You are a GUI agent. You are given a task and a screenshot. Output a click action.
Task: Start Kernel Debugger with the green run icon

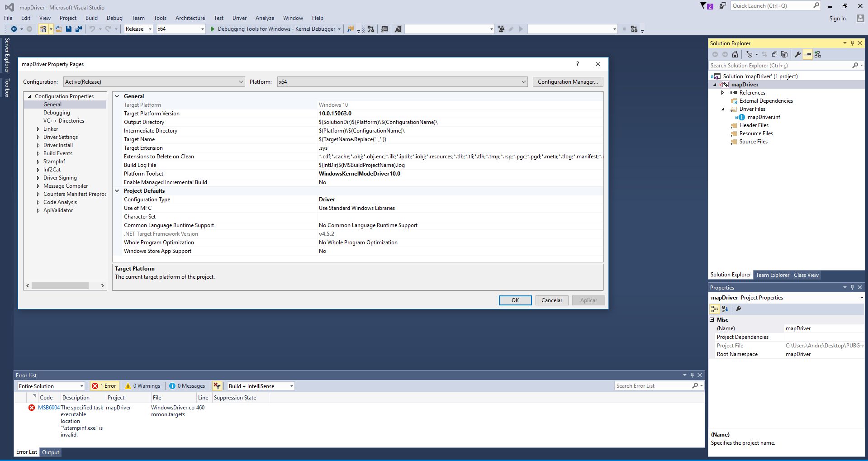(x=212, y=29)
